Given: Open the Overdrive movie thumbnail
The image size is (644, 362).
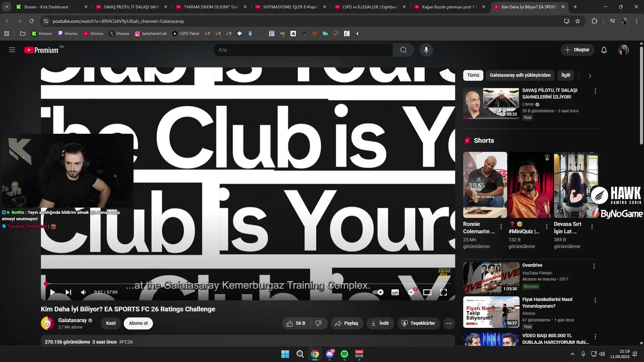Looking at the screenshot, I should tap(491, 277).
